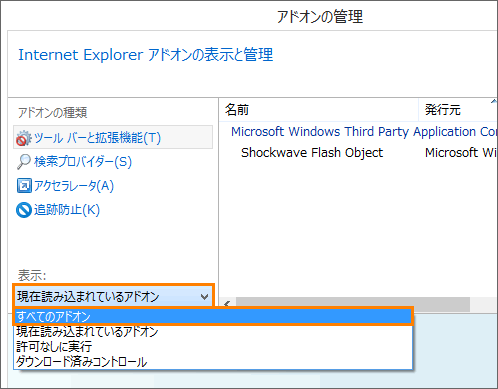This screenshot has width=498, height=389.
Task: Choose すべてのアドオン from the dropdown list
Action: coord(213,316)
